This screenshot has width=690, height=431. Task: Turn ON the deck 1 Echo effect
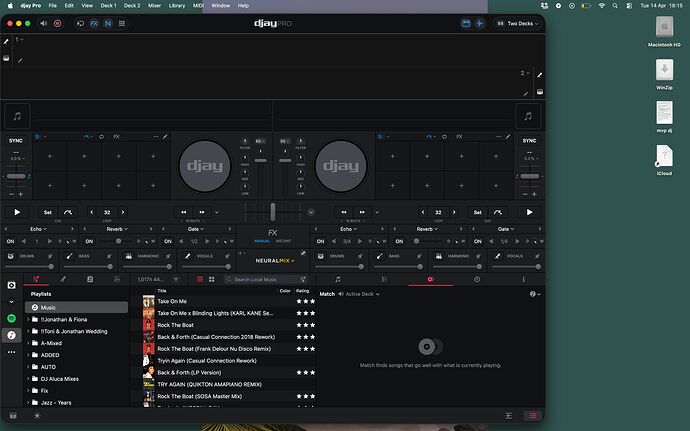click(x=11, y=241)
